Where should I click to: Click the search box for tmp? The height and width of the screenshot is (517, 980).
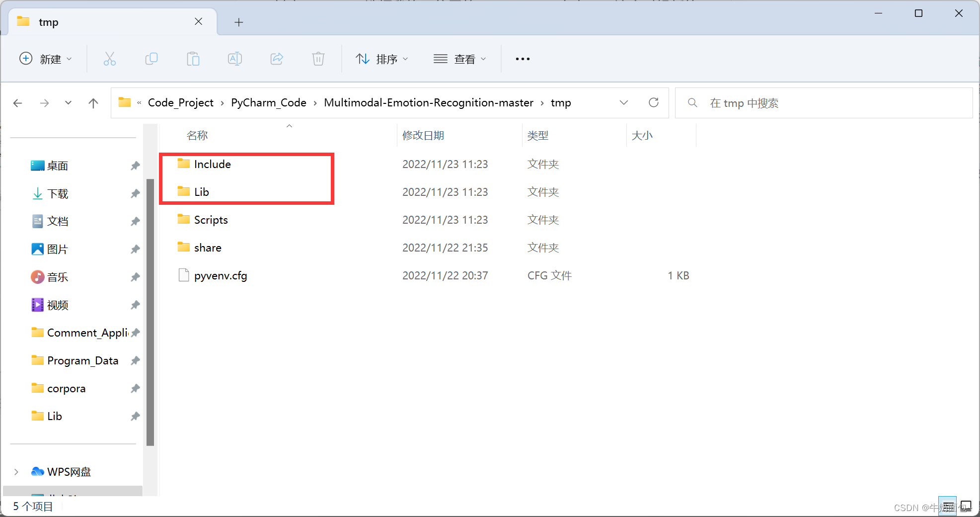click(824, 103)
